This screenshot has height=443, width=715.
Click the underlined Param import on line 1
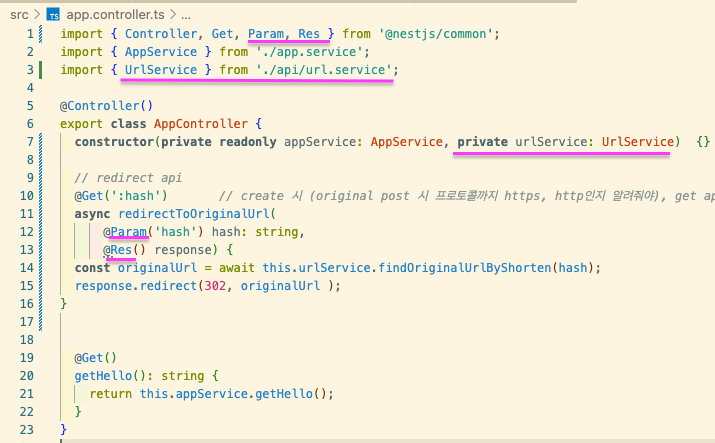click(265, 34)
